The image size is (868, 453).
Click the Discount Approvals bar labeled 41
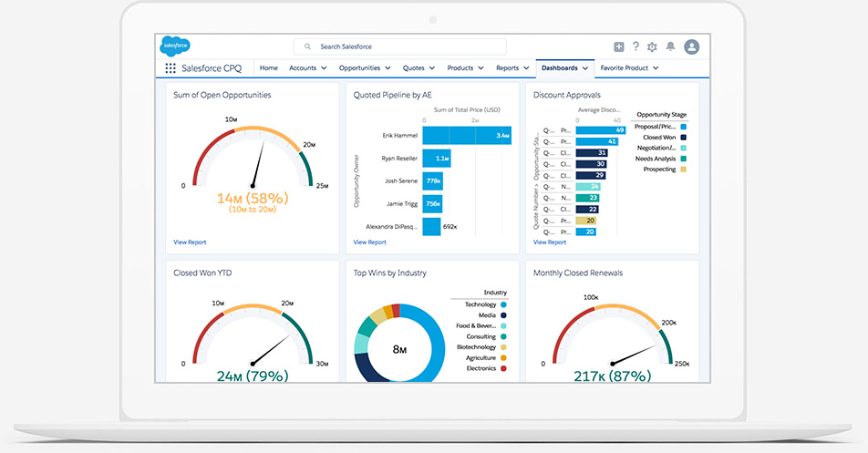click(596, 141)
